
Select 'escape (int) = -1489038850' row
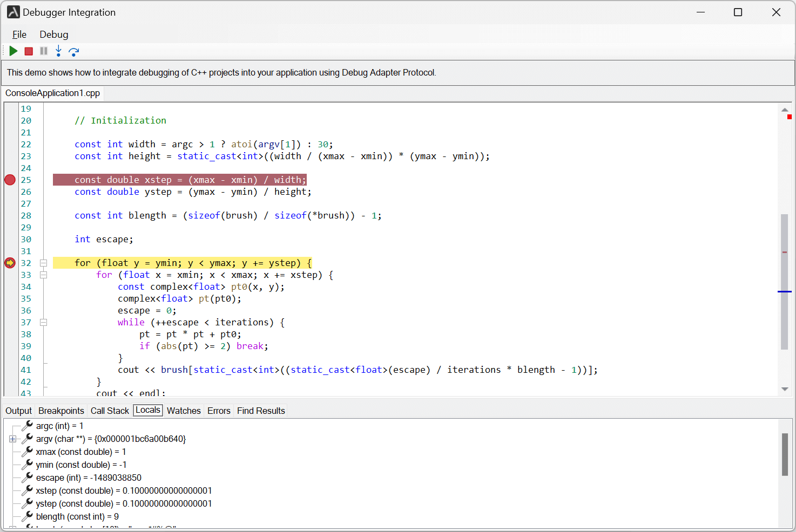[x=89, y=478]
